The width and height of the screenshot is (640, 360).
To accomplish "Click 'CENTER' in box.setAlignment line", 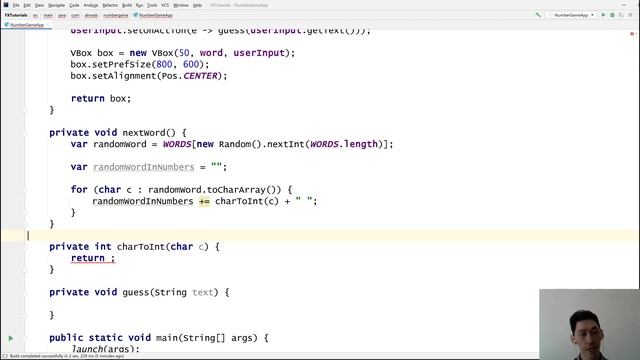I will [200, 76].
